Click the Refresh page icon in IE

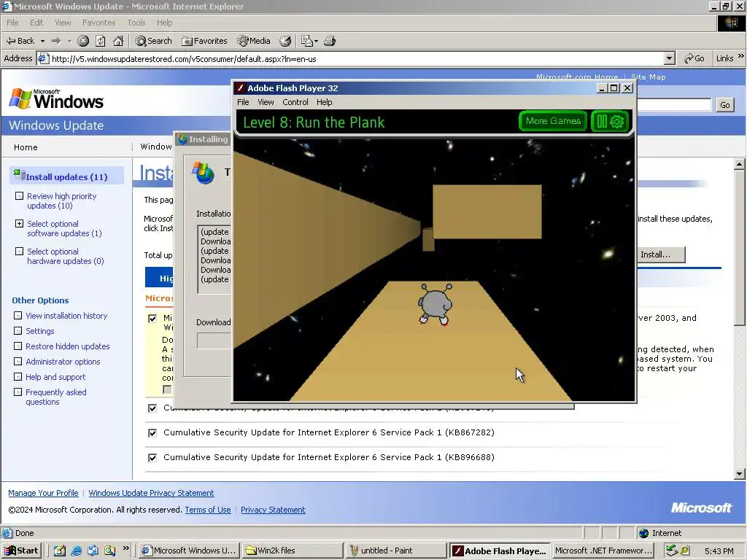(x=101, y=41)
